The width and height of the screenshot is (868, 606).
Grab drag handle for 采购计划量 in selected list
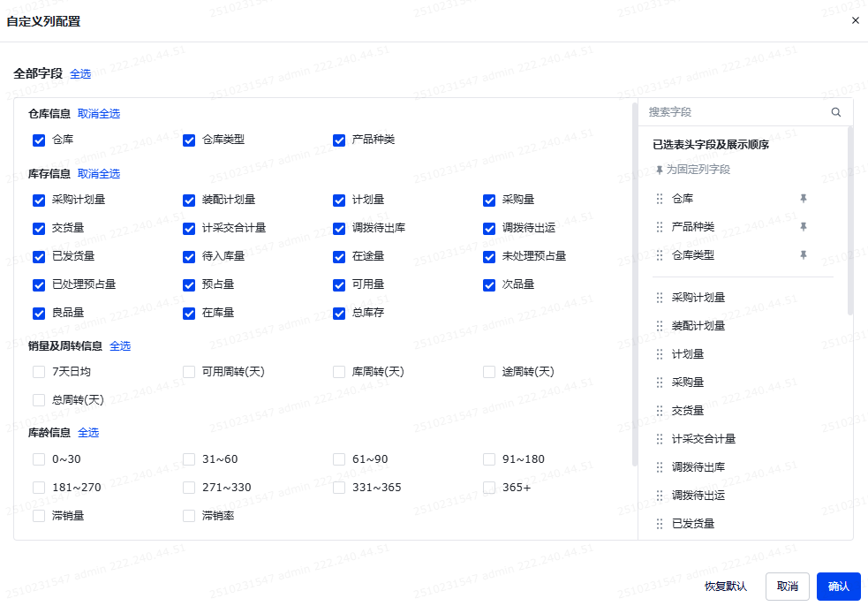pos(660,298)
